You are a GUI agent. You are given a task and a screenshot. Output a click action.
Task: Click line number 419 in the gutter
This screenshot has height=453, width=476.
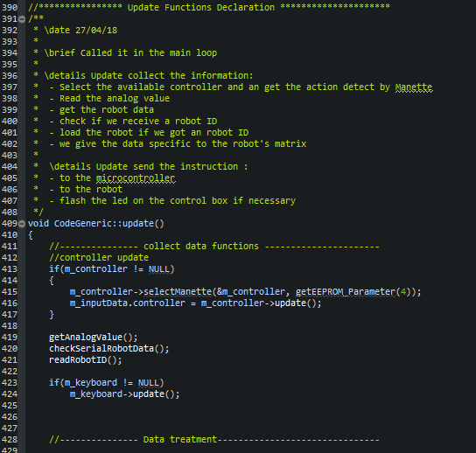9,338
